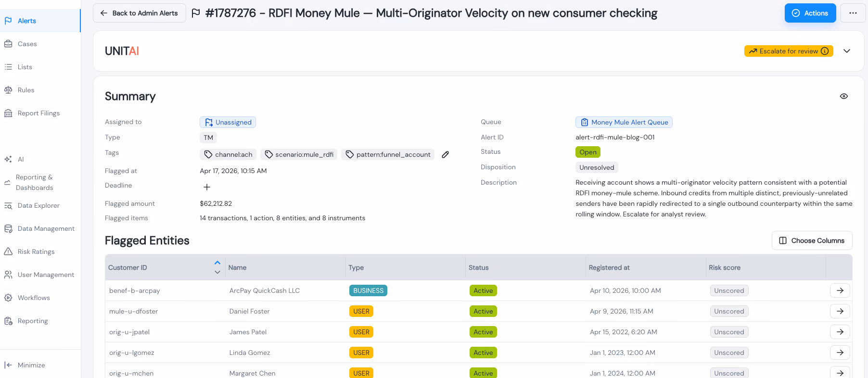Click the Minimize sidebar collapse icon
The width and height of the screenshot is (868, 378).
8,365
